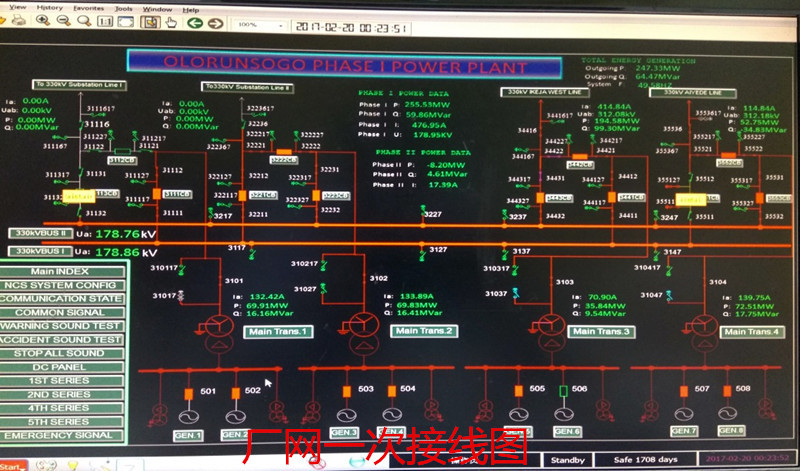
Task: Click the 330kVBUS II label
Action: tap(40, 234)
